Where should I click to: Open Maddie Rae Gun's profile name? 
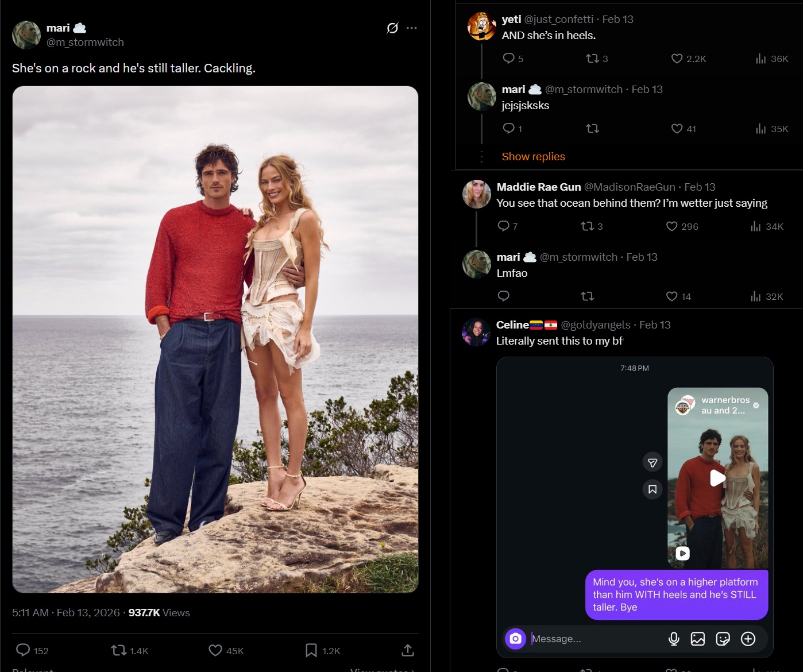(539, 187)
